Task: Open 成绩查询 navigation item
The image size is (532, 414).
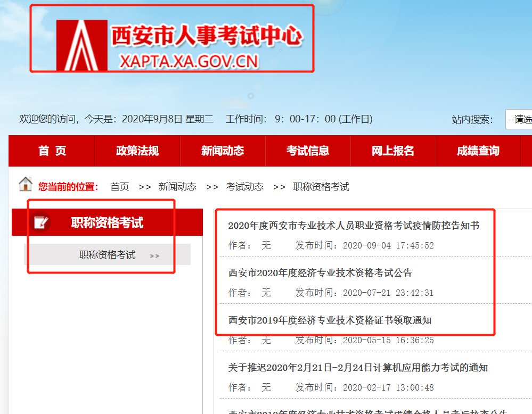Action: click(x=478, y=151)
